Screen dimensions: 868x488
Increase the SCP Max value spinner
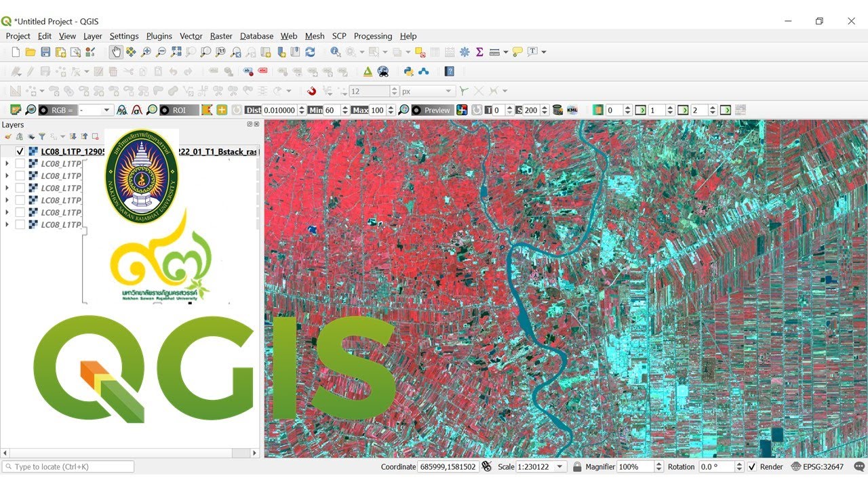tap(391, 107)
